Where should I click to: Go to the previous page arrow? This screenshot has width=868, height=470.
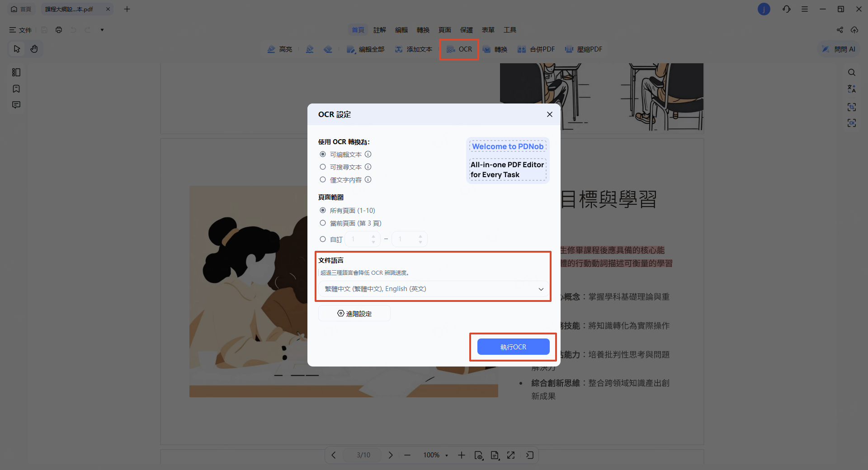point(334,455)
